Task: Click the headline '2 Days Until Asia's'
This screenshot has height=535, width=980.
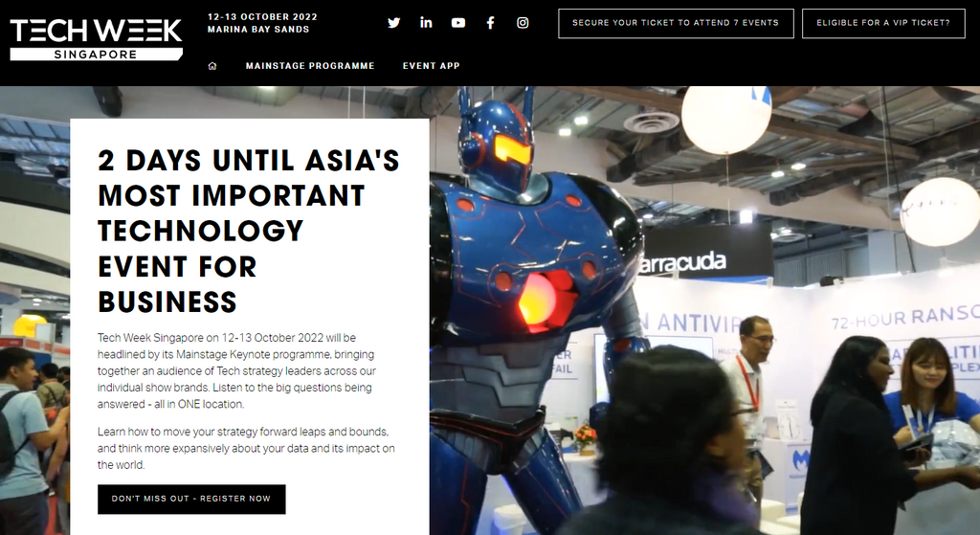Action: (x=248, y=161)
